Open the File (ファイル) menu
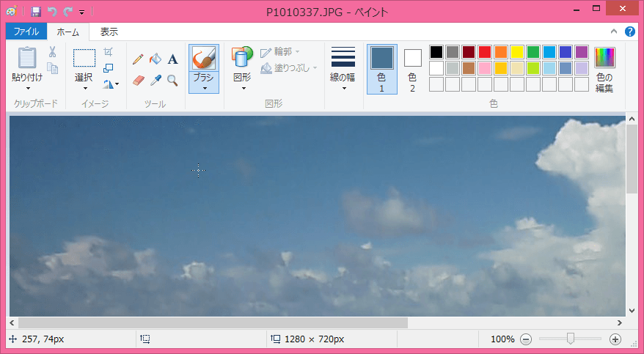 [x=26, y=32]
